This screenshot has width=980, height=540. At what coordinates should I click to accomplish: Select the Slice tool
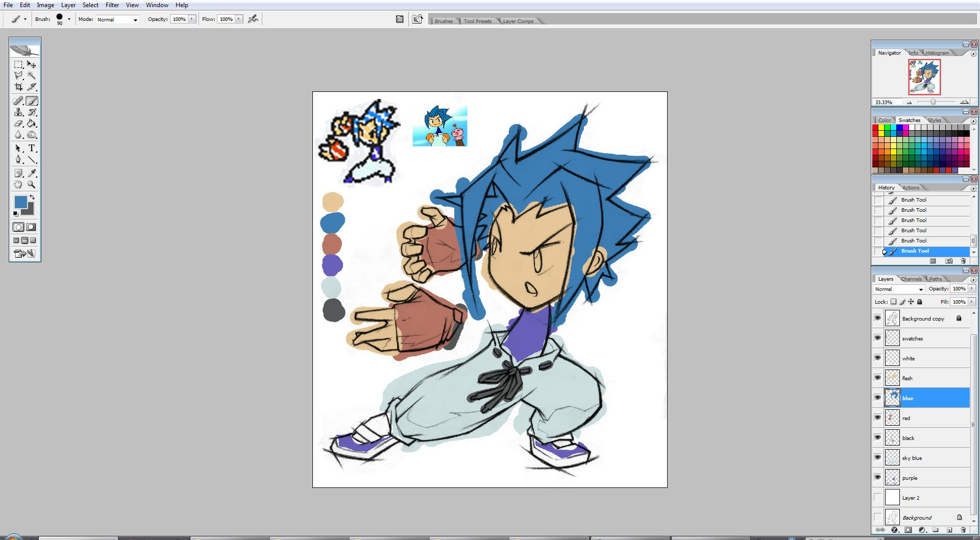pos(32,87)
